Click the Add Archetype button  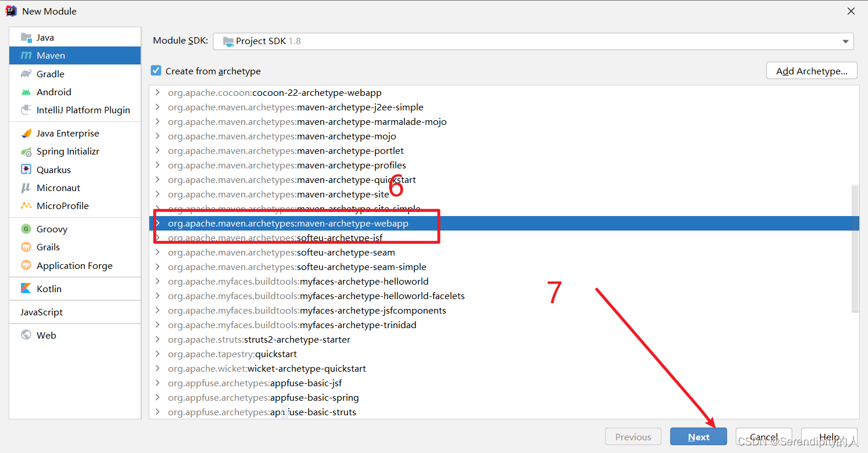click(812, 71)
